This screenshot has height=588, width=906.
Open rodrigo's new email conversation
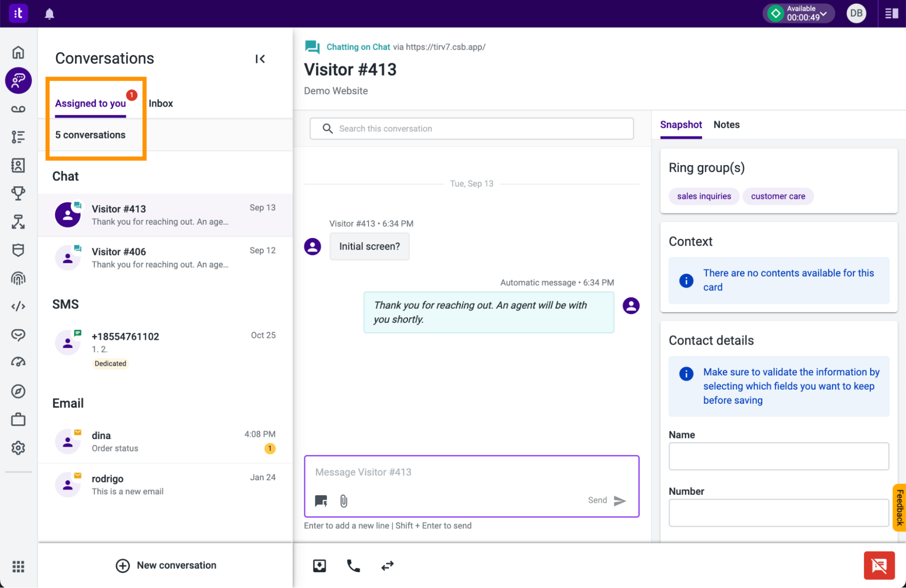coord(165,485)
